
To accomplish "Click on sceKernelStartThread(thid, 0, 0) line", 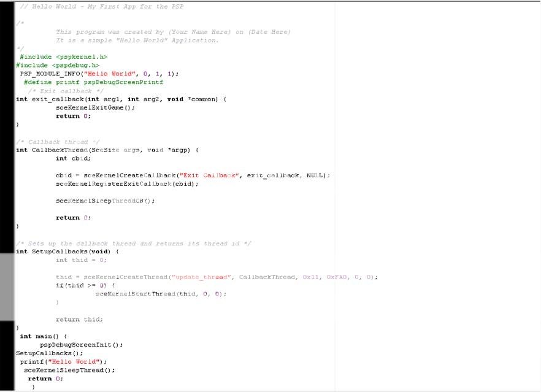I will point(161,294).
